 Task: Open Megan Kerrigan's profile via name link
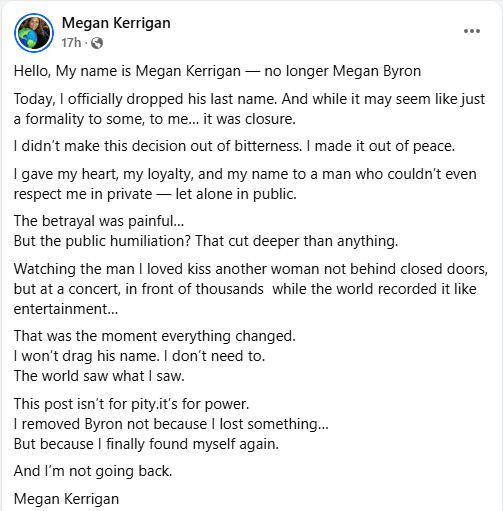point(116,23)
